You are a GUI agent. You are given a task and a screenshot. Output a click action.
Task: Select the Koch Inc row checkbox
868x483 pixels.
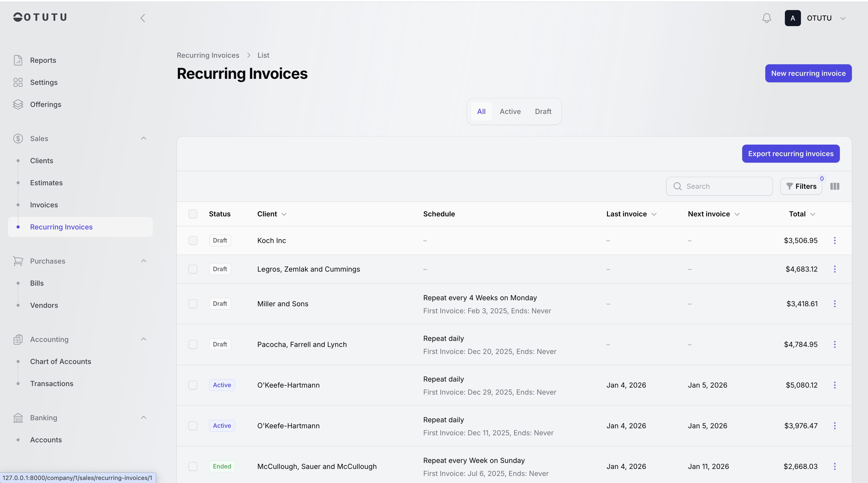click(x=193, y=240)
